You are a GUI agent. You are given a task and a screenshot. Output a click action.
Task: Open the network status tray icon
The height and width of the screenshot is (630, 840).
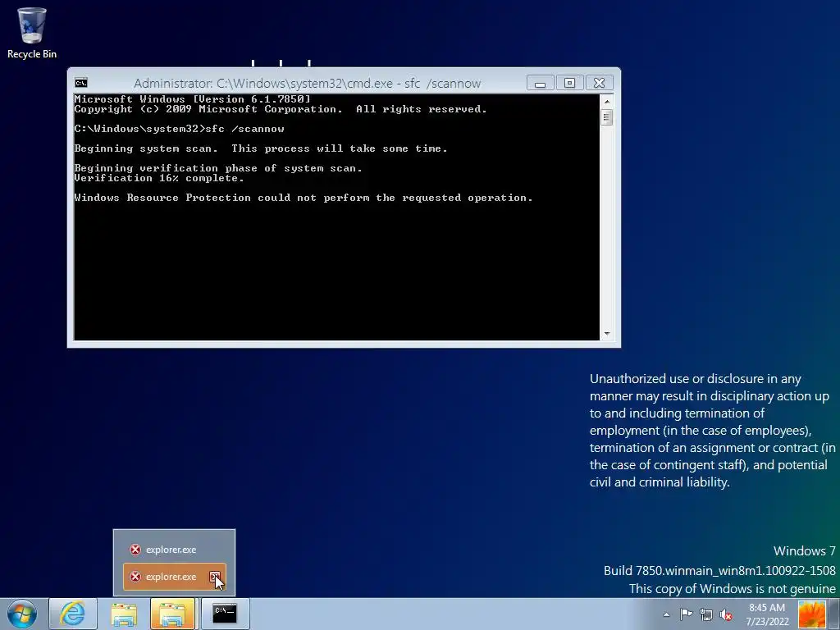[706, 614]
